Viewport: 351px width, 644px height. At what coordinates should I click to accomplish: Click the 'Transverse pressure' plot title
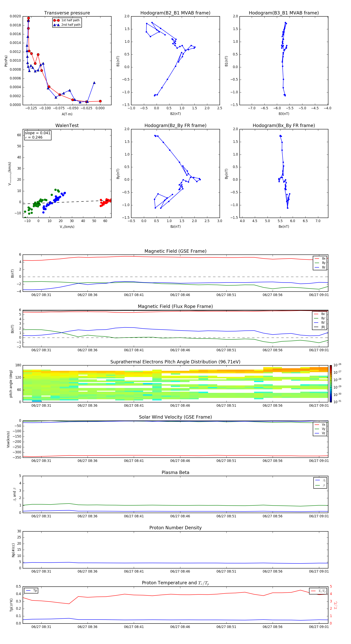pos(67,13)
